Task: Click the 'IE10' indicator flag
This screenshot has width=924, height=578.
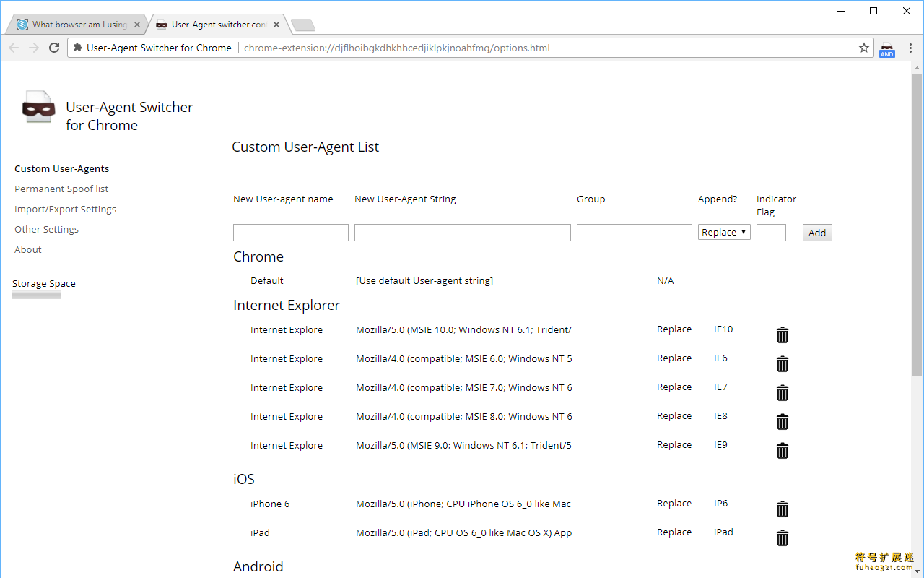Action: (723, 329)
